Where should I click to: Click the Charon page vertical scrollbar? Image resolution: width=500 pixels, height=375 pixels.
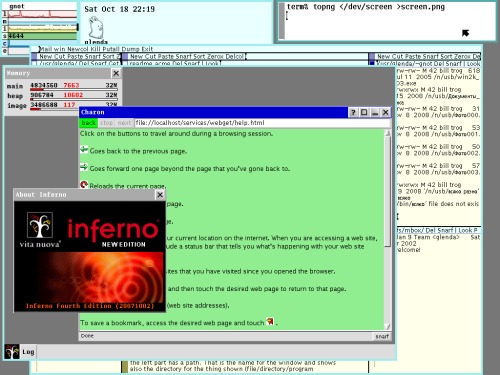[x=387, y=229]
